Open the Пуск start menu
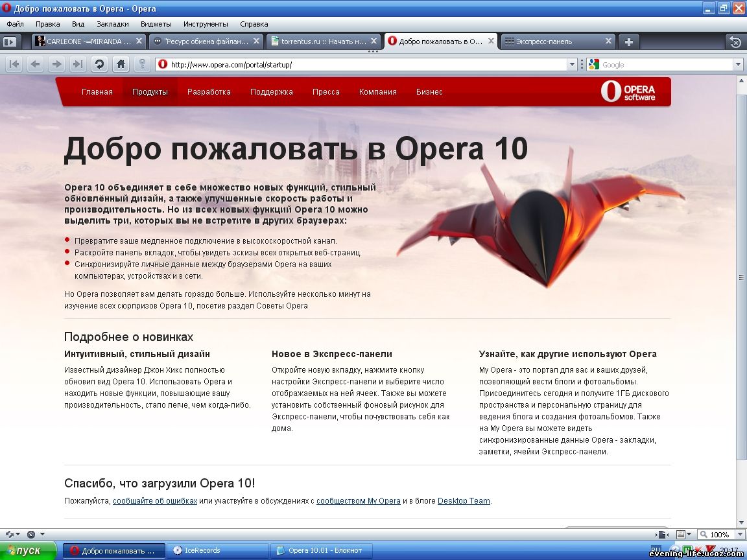Screen dimensions: 747x560 coord(28,550)
